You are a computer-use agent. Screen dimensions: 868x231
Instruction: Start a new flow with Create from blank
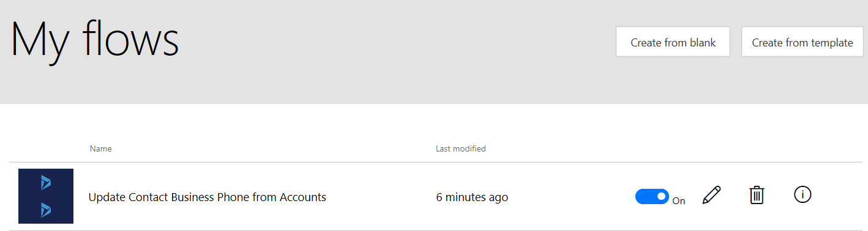[x=673, y=42]
